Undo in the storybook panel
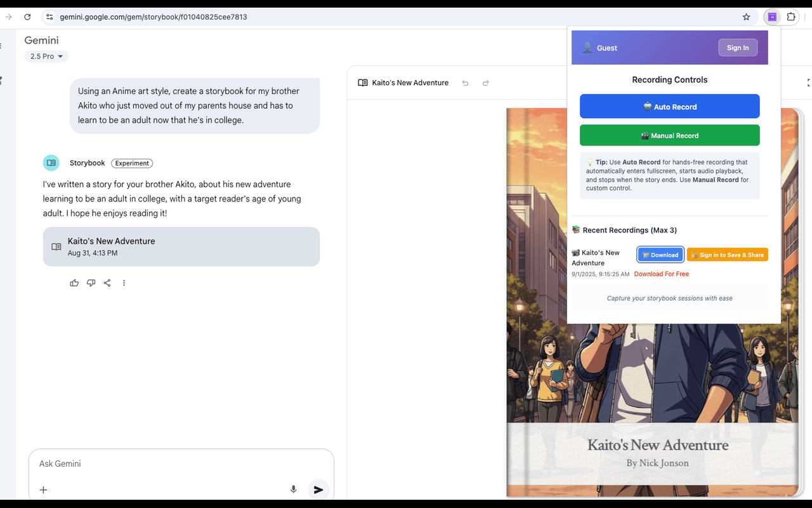This screenshot has height=508, width=812. pos(465,83)
